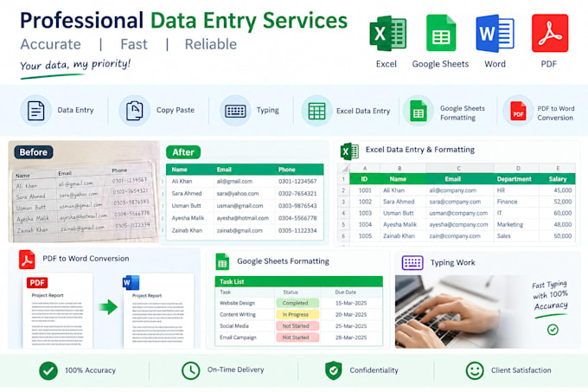The image size is (588, 392).
Task: Click the Excel app icon
Action: click(x=387, y=33)
